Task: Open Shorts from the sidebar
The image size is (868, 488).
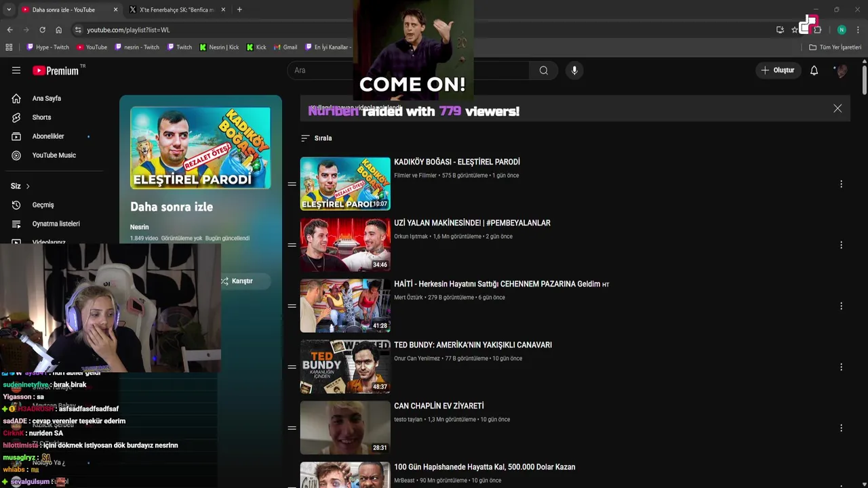Action: tap(41, 117)
